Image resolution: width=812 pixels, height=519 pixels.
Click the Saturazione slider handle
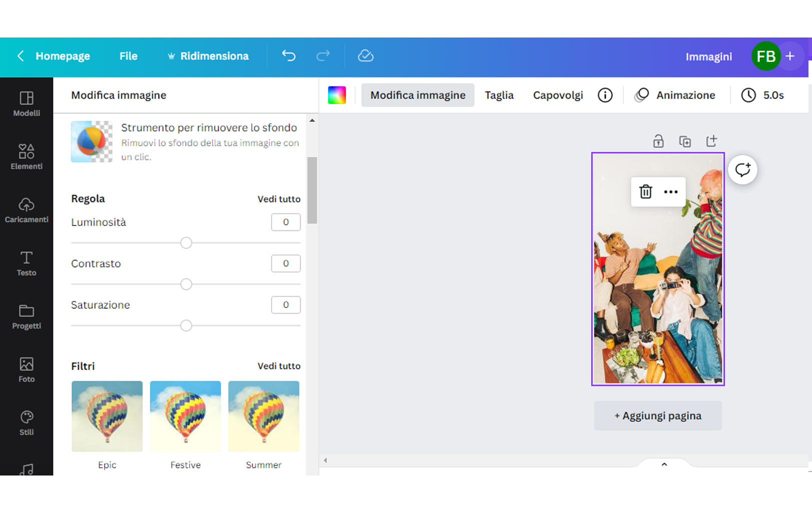[186, 326]
